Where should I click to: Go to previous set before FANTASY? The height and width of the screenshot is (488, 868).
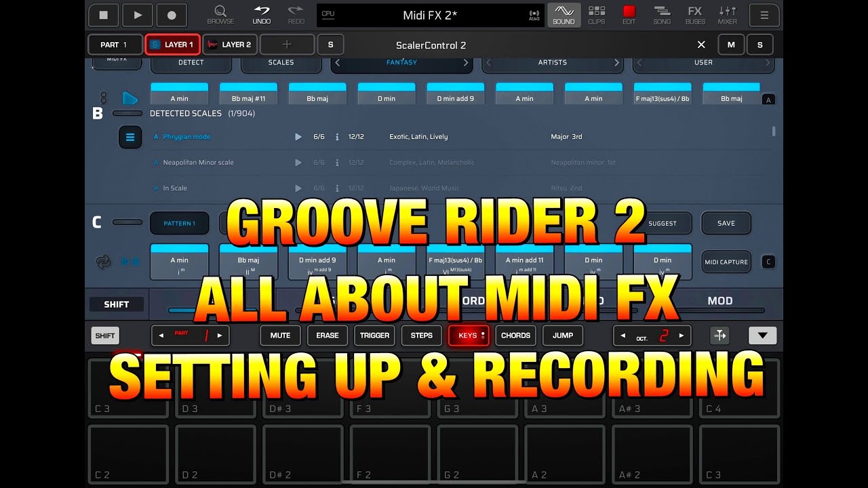338,62
